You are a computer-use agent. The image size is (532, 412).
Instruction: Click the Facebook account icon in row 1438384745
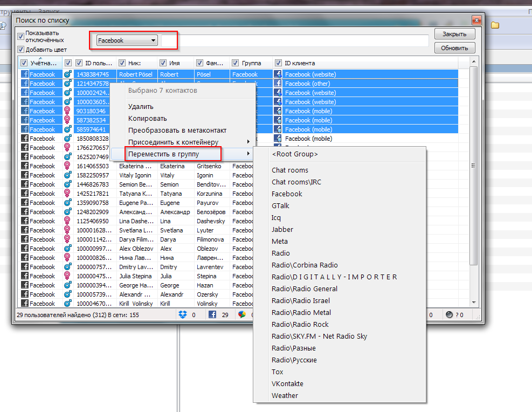25,74
